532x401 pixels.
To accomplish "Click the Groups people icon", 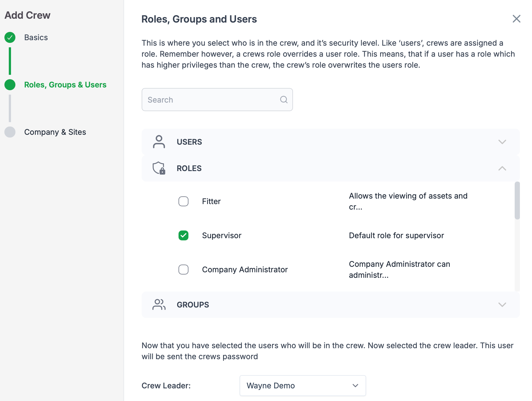I will [x=159, y=304].
